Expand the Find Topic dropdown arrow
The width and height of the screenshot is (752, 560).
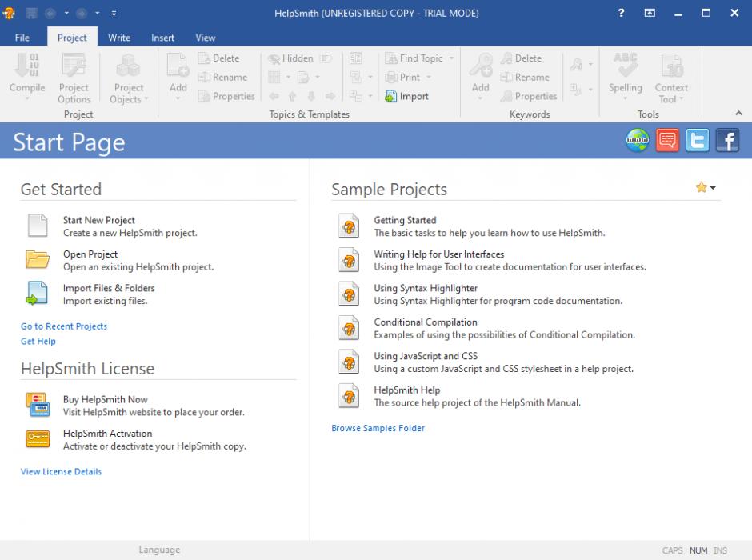451,58
